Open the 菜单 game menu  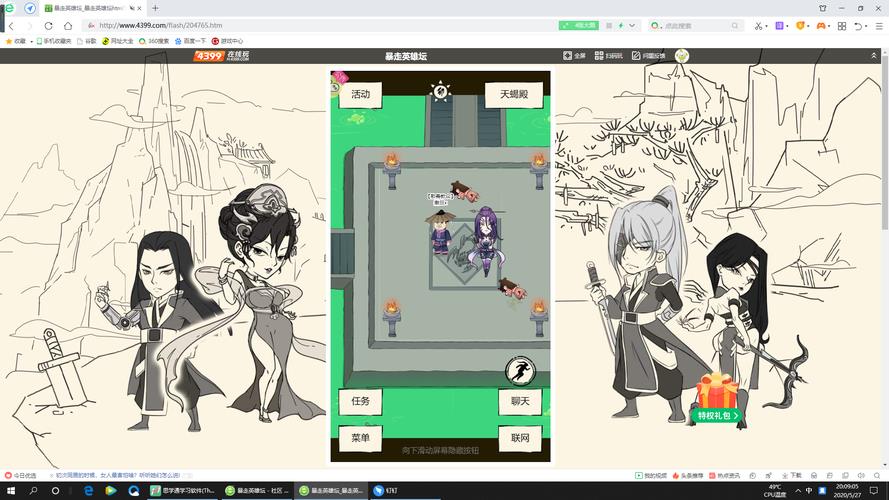360,438
